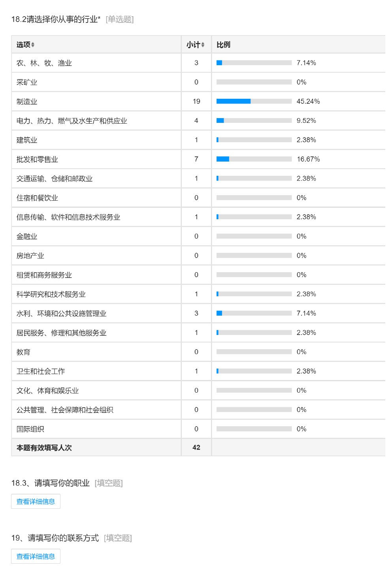The width and height of the screenshot is (392, 587).
Task: Click the 18.2 question title text
Action: pyautogui.click(x=56, y=19)
